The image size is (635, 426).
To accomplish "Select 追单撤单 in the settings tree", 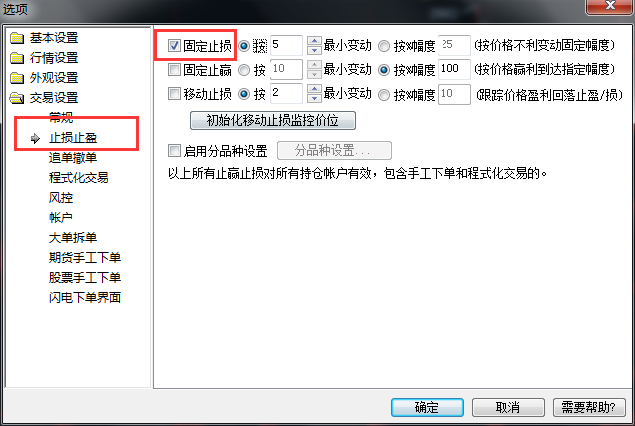I will pyautogui.click(x=73, y=158).
